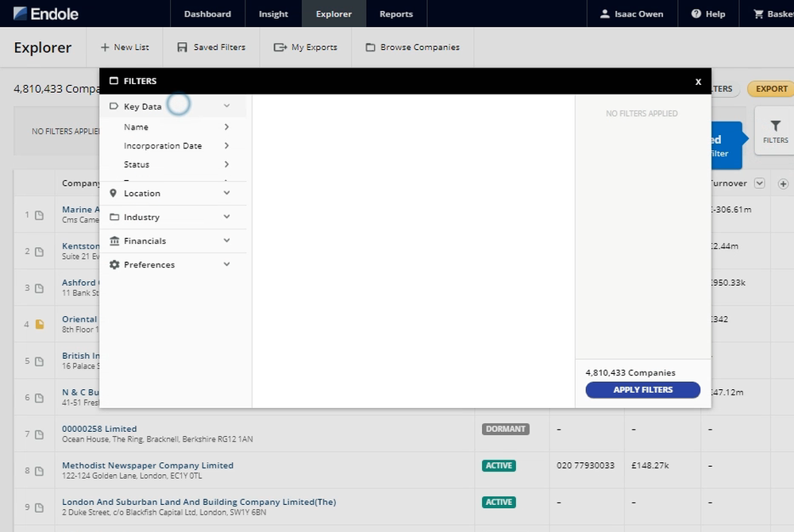Click the add column plus icon

(783, 183)
